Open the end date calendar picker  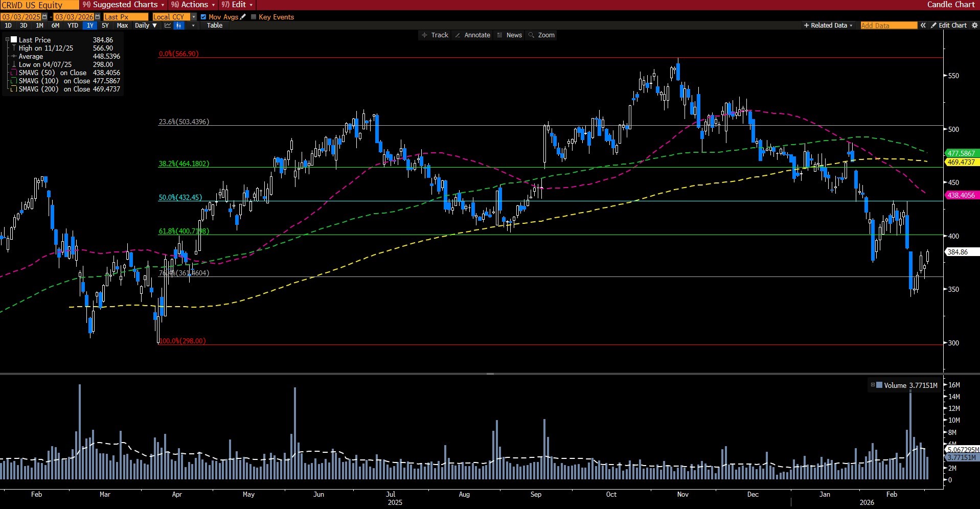[98, 17]
